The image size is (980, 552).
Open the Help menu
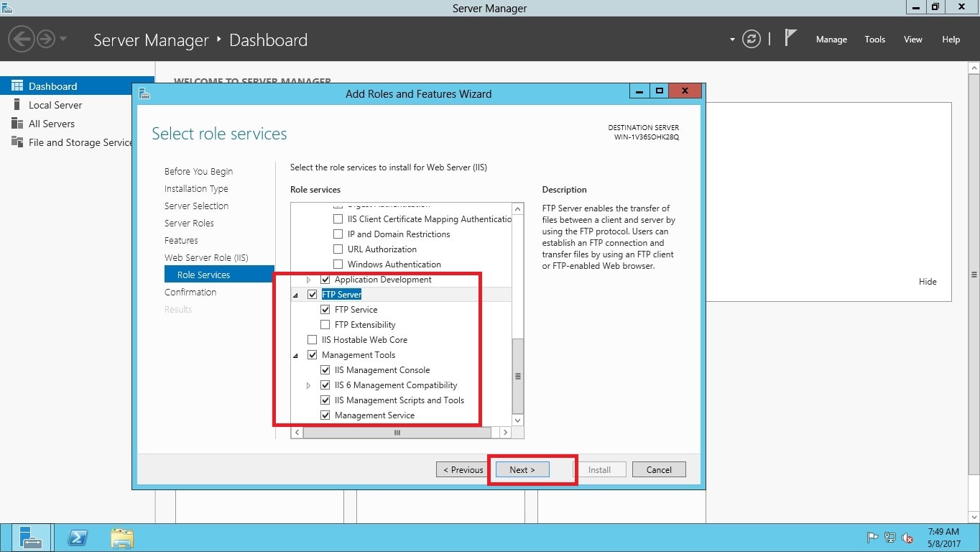pyautogui.click(x=951, y=40)
